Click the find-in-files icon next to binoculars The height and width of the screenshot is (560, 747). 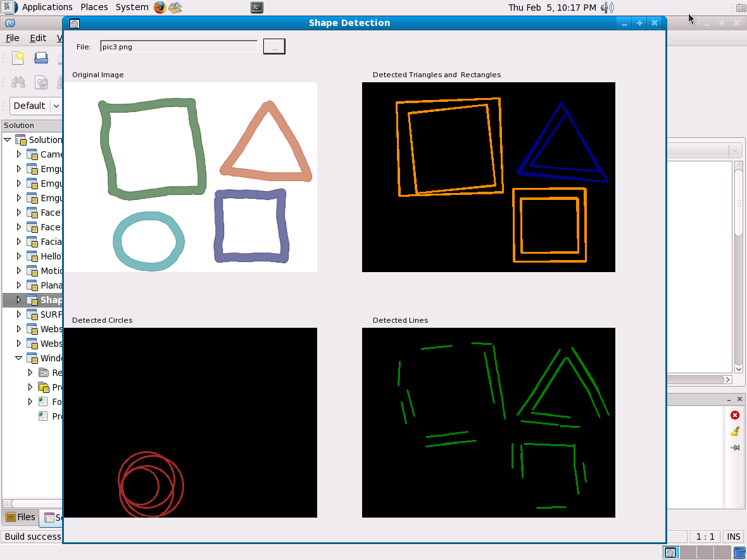pyautogui.click(x=41, y=82)
